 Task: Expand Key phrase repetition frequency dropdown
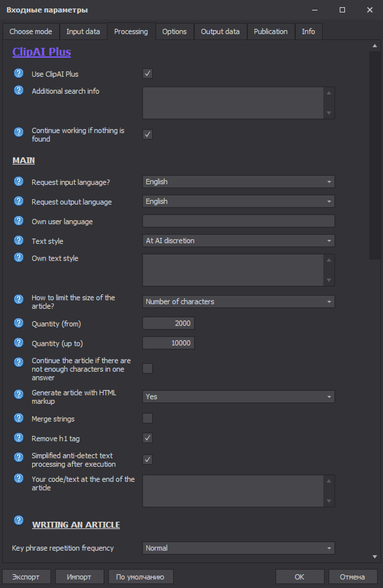pyautogui.click(x=239, y=548)
